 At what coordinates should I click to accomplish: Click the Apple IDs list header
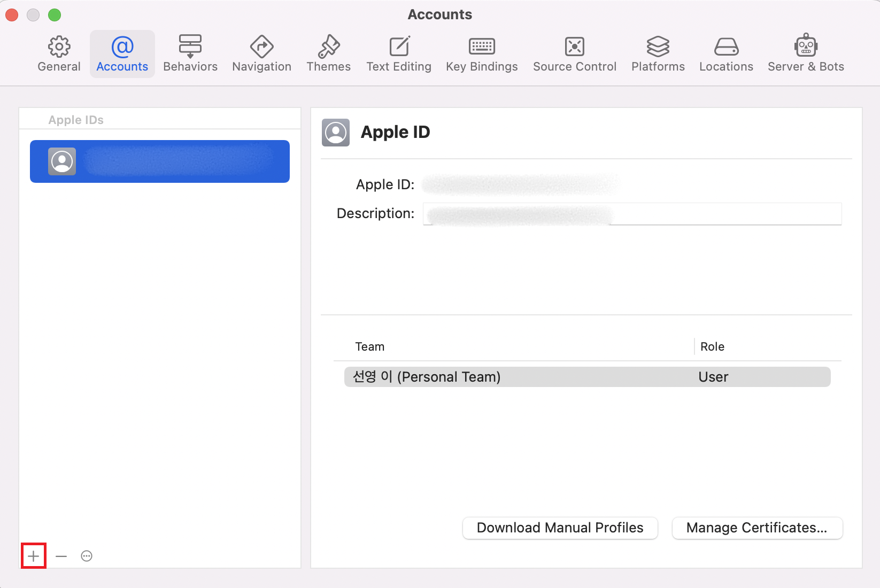[x=76, y=120]
